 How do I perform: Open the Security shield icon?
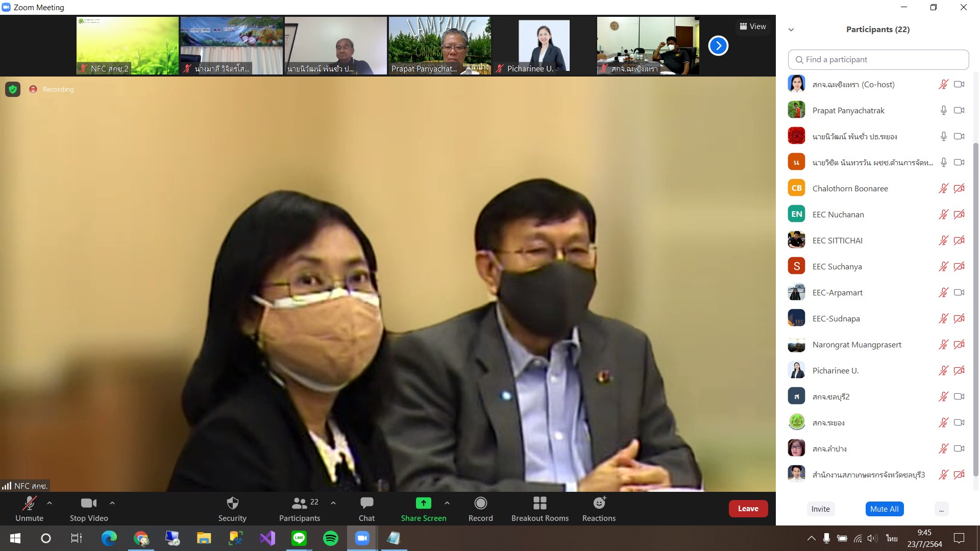[232, 504]
